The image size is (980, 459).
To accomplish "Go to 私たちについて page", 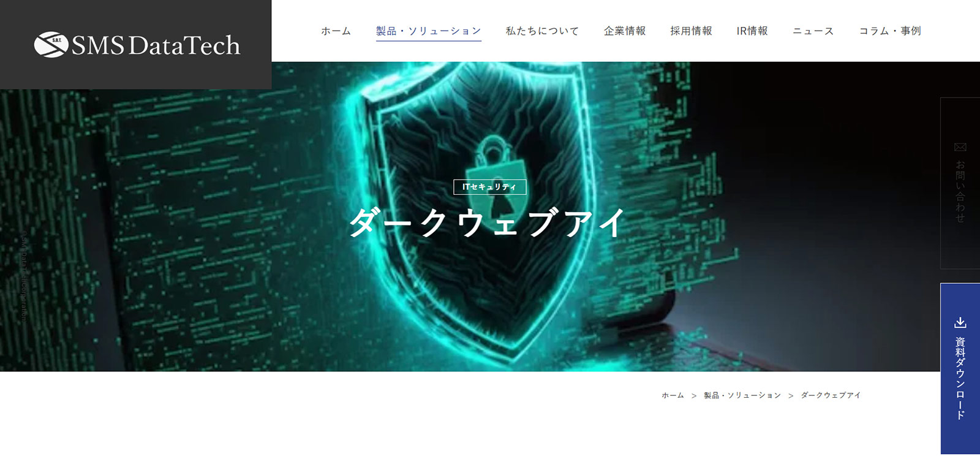I will pos(542,31).
